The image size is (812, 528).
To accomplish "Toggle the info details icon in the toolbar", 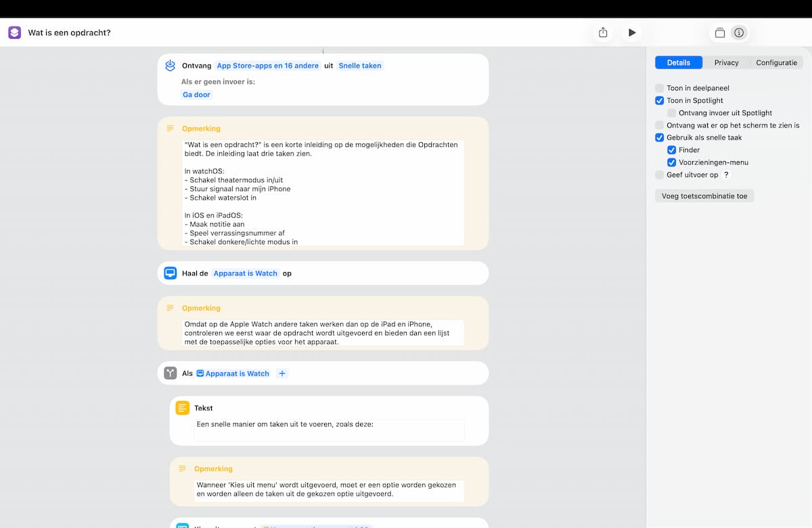I will coord(739,32).
